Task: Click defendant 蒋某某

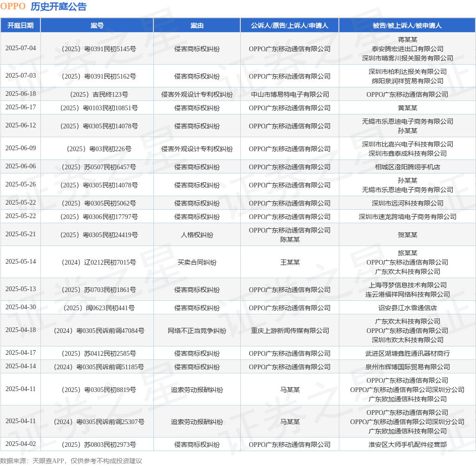Action: [407, 40]
